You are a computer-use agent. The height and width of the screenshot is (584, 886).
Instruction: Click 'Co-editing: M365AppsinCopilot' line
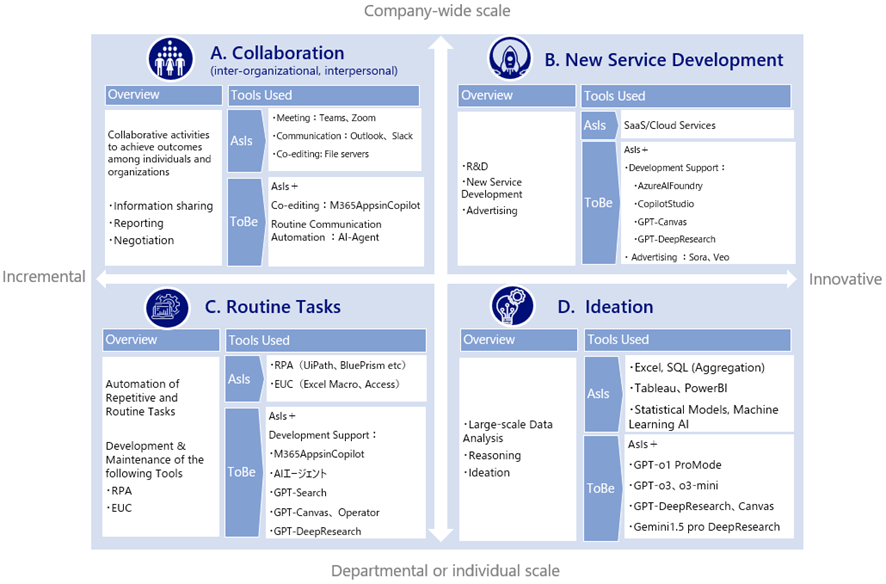coord(345,206)
